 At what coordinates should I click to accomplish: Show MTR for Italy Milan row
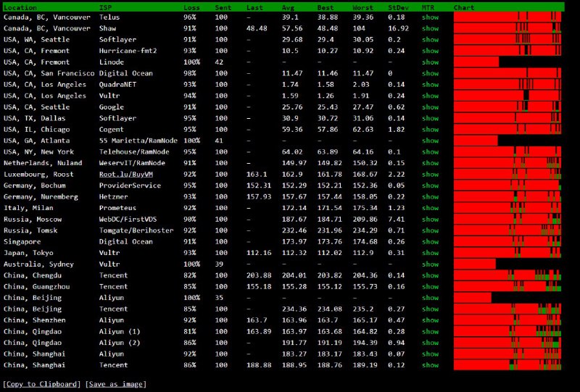coord(430,208)
